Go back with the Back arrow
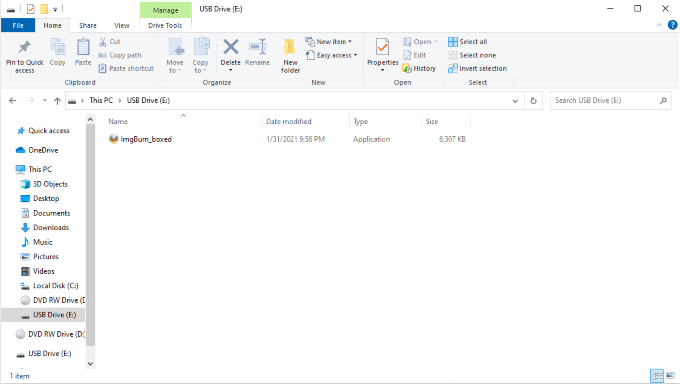The image size is (680, 384). [13, 101]
